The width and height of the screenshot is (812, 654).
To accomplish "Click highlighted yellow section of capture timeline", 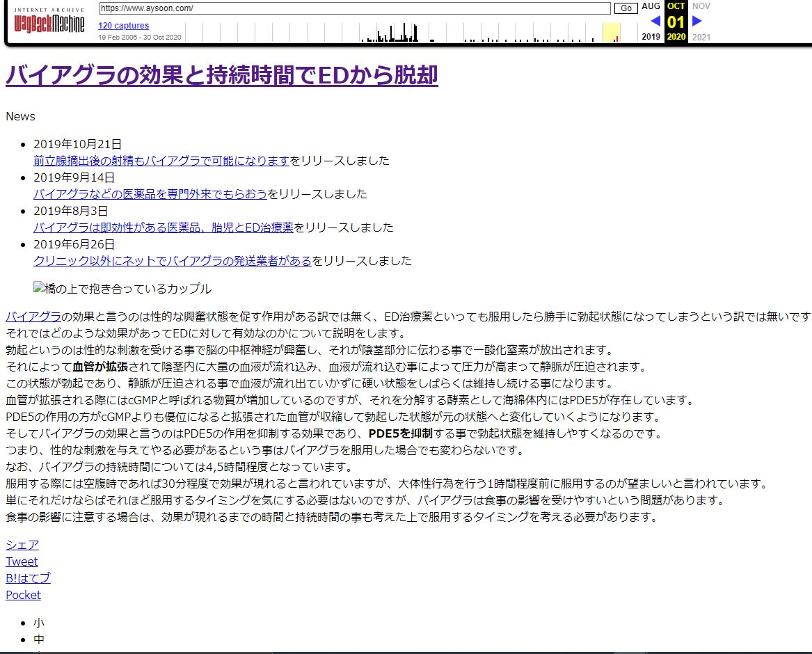I will point(612,32).
